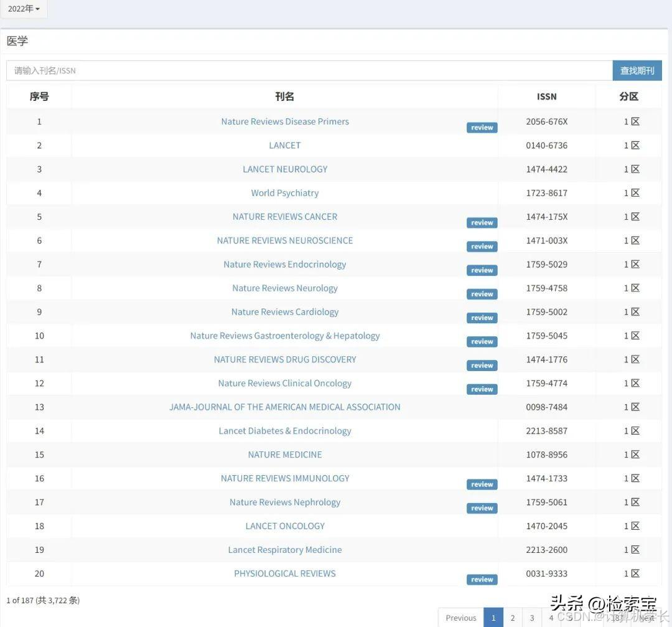672x627 pixels.
Task: Open NATURE MEDICINE journal link
Action: pyautogui.click(x=285, y=455)
